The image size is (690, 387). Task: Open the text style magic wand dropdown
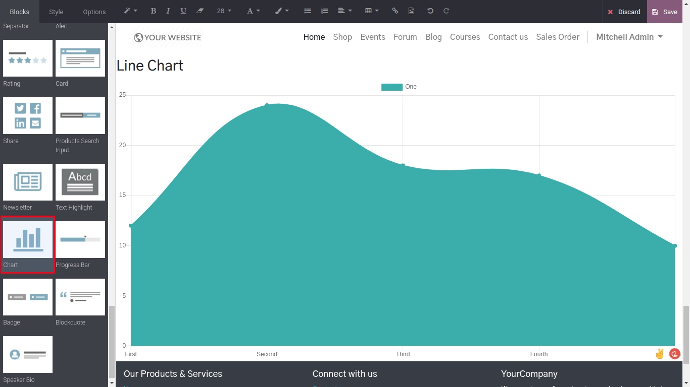click(x=130, y=11)
